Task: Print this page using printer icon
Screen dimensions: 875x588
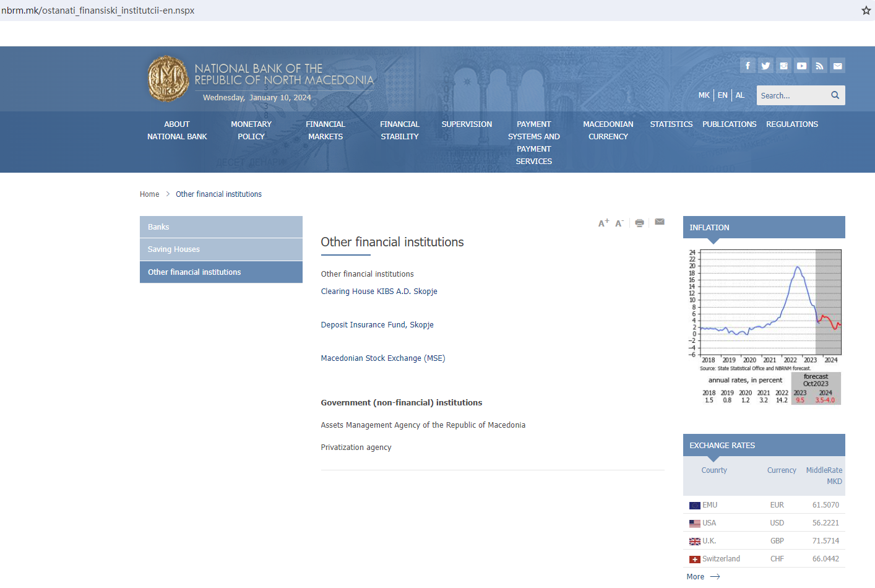Action: point(639,223)
